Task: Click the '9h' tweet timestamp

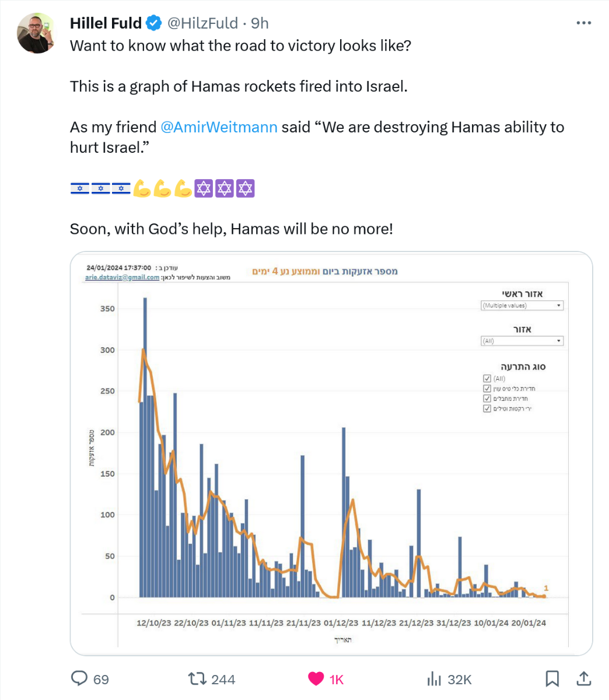Action: tap(260, 23)
